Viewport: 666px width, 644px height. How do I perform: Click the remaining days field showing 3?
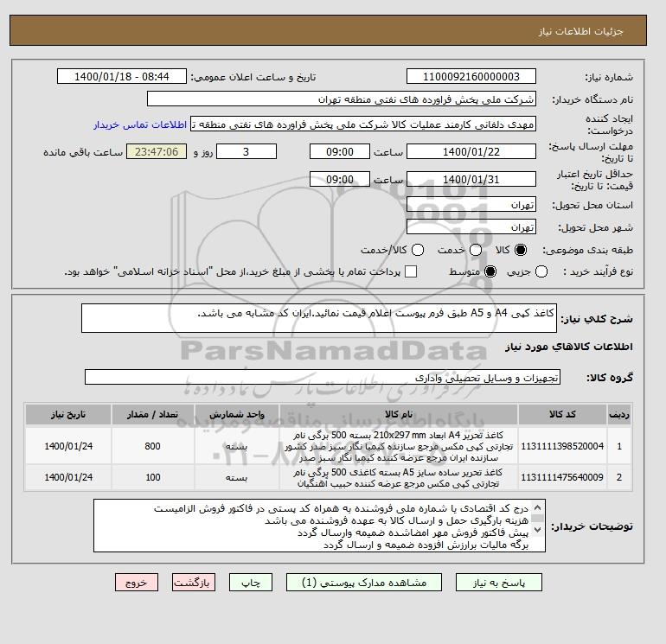[x=247, y=151]
